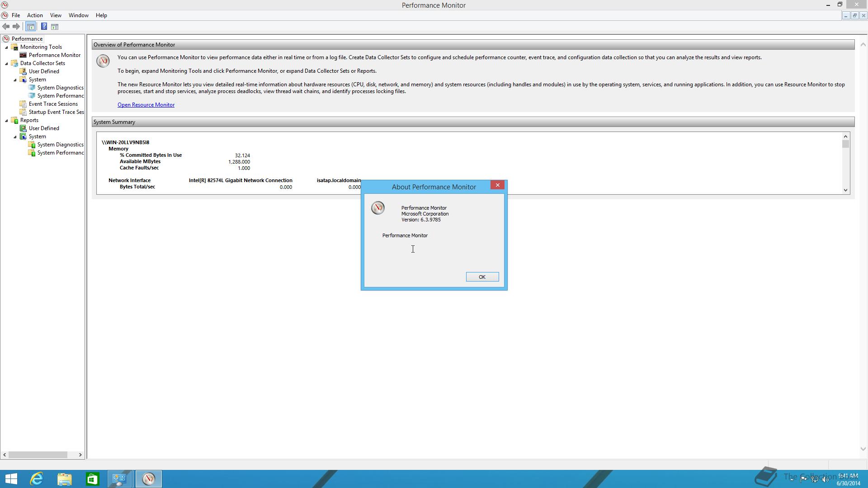
Task: Open the Help menu
Action: [x=101, y=15]
